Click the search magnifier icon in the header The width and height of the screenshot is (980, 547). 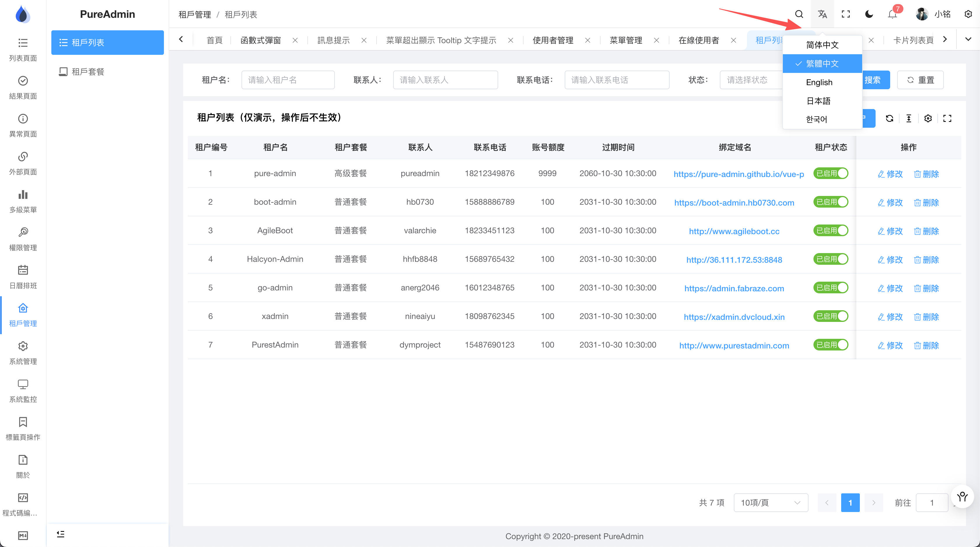pos(799,14)
